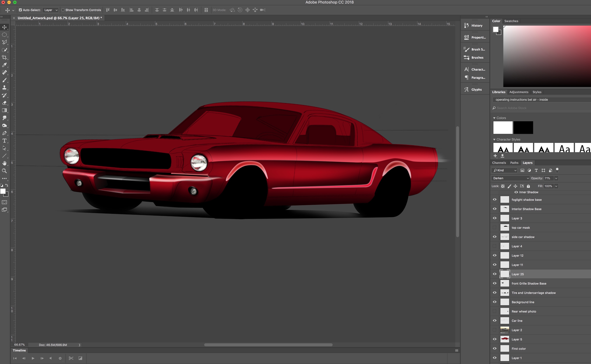
Task: Select the Clone Stamp tool
Action: pyautogui.click(x=4, y=88)
